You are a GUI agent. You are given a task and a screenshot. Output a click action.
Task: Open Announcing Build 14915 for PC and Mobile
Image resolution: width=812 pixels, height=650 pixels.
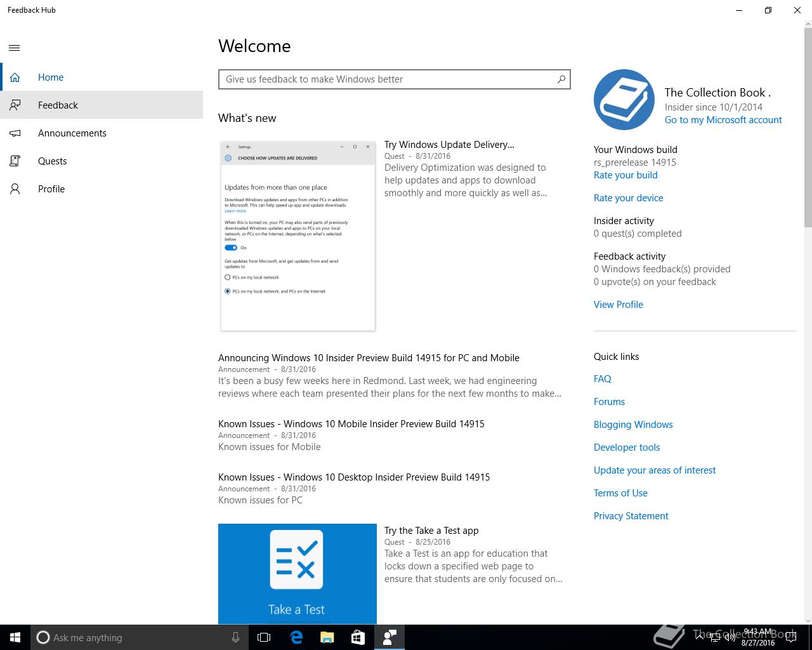[x=369, y=358]
